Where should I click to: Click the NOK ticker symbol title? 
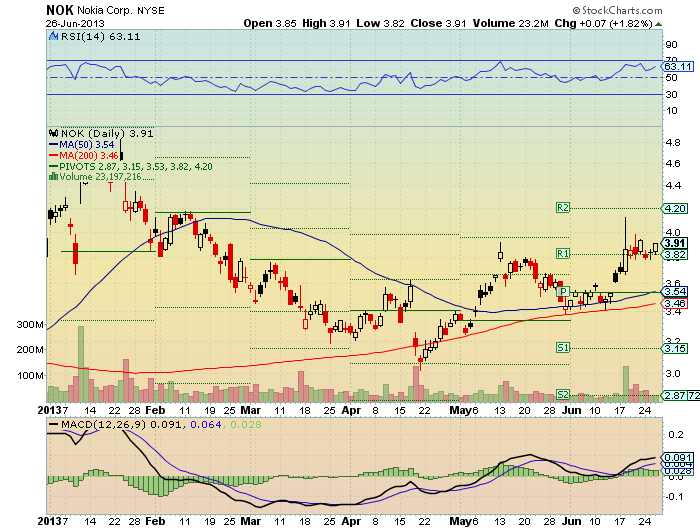(60, 10)
